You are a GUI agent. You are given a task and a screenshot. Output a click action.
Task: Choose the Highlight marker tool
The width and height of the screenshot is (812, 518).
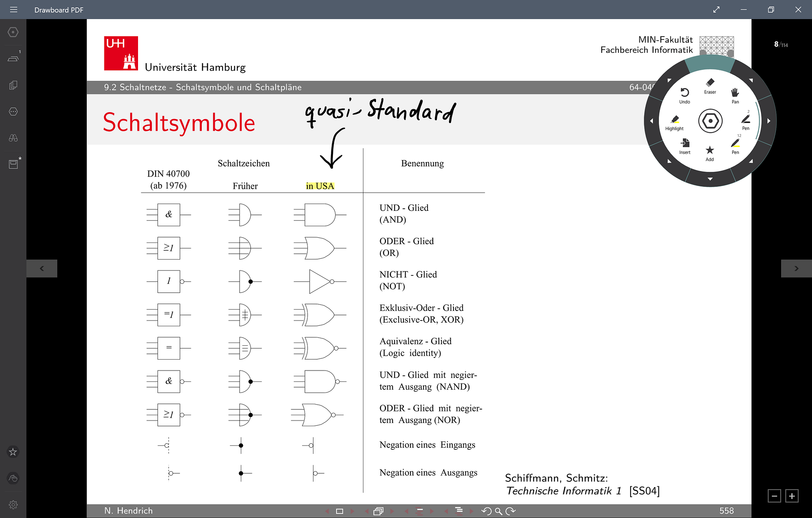[x=674, y=122]
